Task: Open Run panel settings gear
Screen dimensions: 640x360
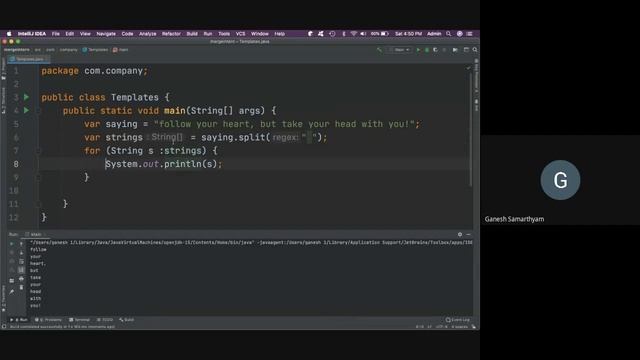Action: [460, 234]
